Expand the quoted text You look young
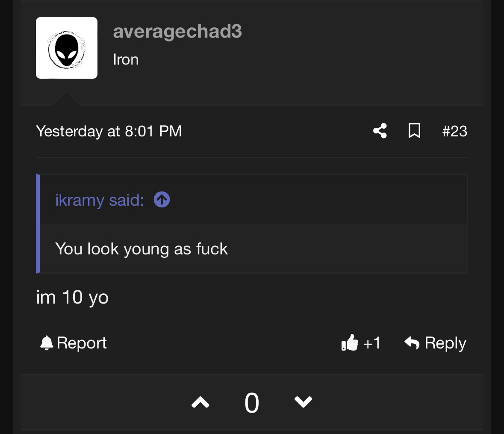This screenshot has width=504, height=434. pyautogui.click(x=141, y=249)
